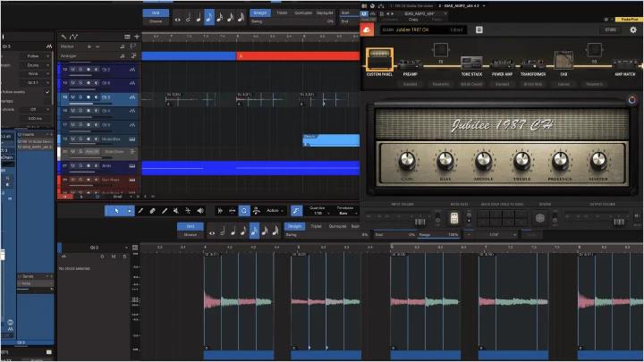Select the highlighted note value in the lower quantize bar
The image size is (644, 362).
pyautogui.click(x=254, y=231)
